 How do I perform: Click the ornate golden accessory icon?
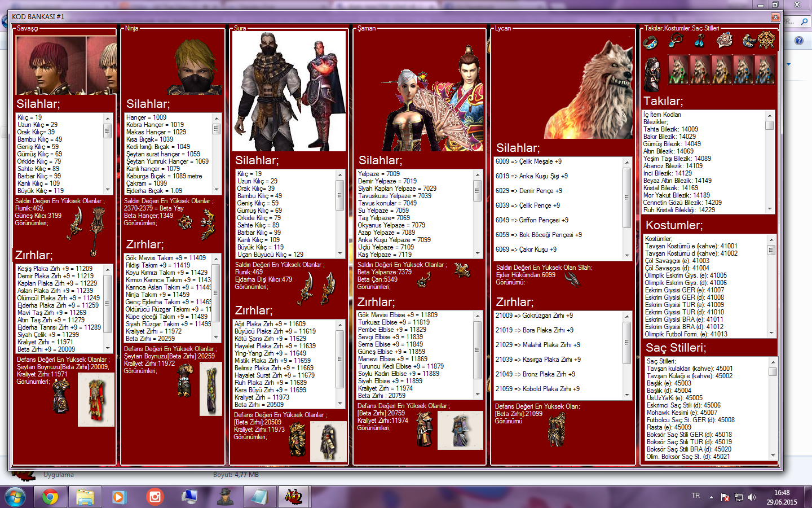(766, 40)
